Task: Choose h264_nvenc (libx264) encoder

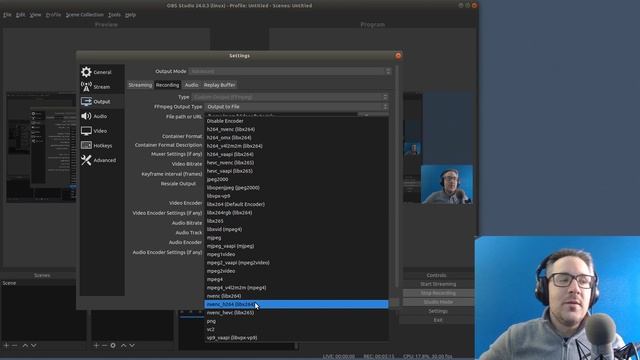Action: (x=296, y=129)
